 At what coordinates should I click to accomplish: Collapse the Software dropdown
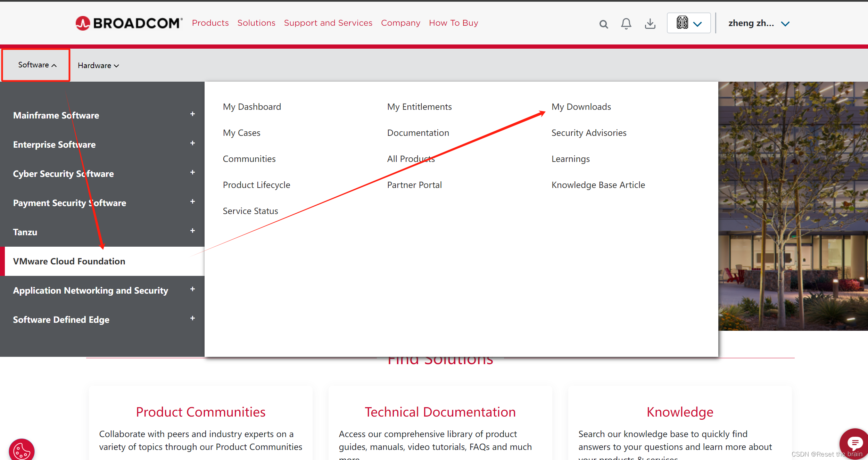(37, 65)
